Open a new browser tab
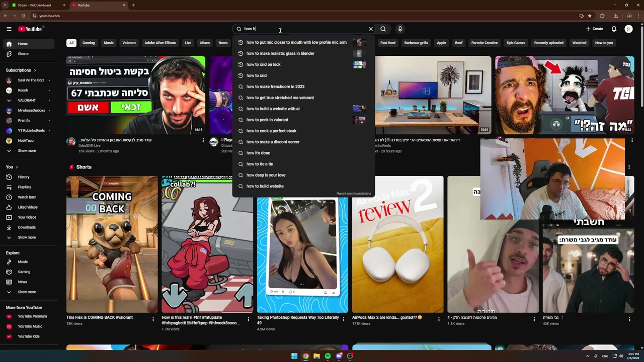 coord(133,5)
